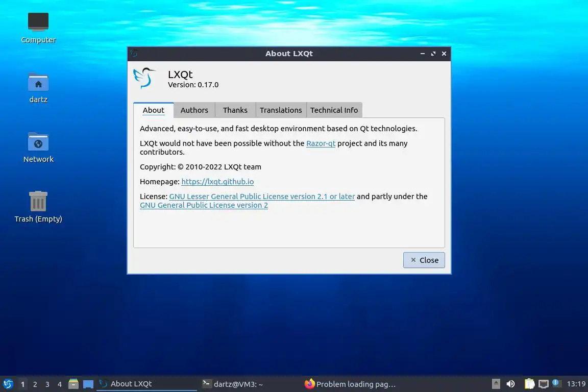Select the About LXQt taskbar entry
Screen dimensions: 588x392
tap(146, 384)
